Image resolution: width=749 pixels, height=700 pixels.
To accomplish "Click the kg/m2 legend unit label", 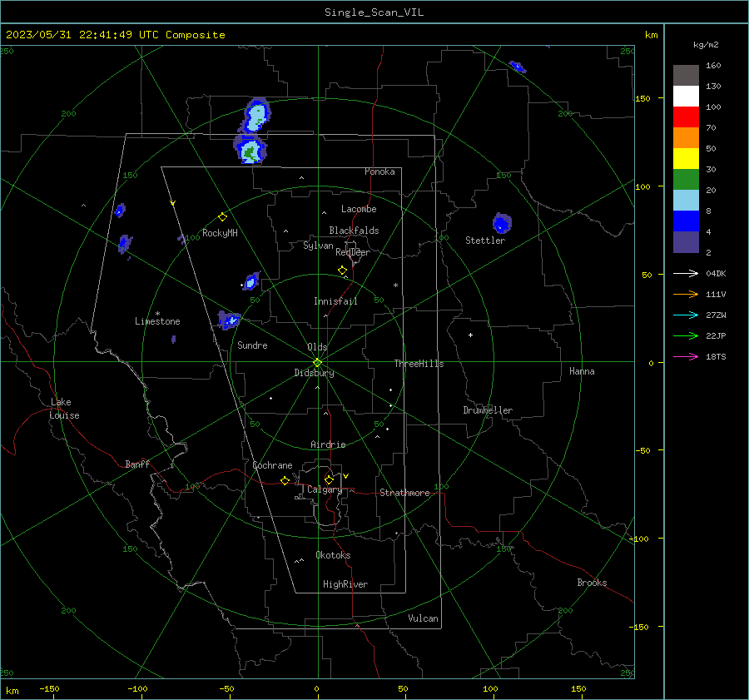I will [x=706, y=45].
